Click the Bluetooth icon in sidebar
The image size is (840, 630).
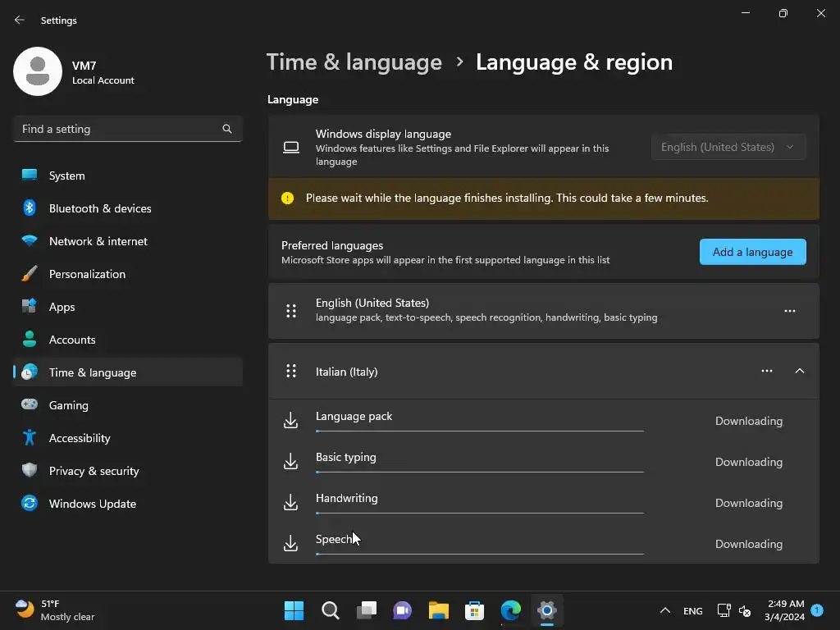point(30,208)
